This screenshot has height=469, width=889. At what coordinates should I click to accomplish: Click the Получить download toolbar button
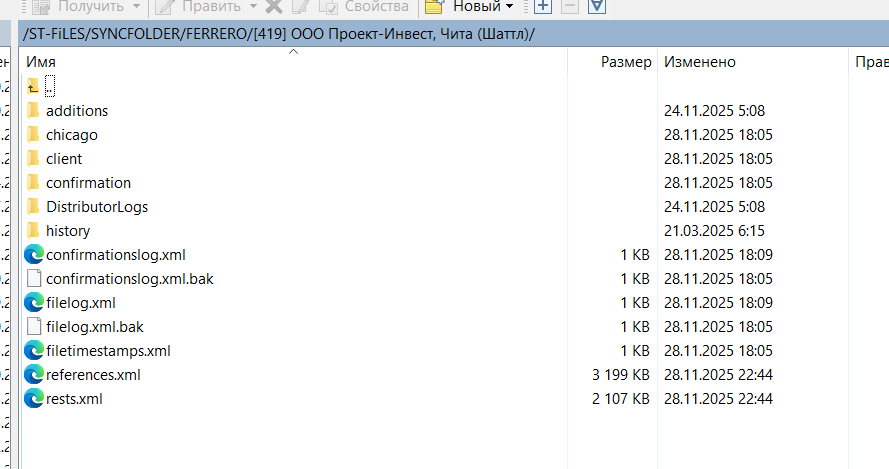point(78,6)
